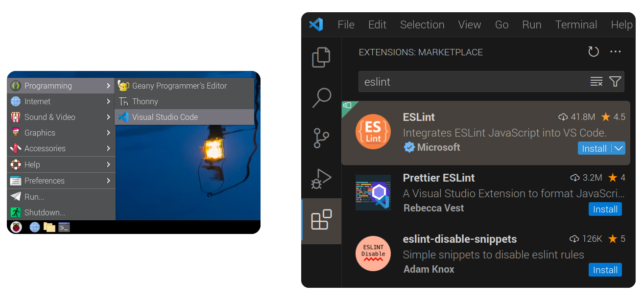The image size is (644, 302).
Task: Click the Prettier ESLint star rating 4
Action: click(617, 178)
